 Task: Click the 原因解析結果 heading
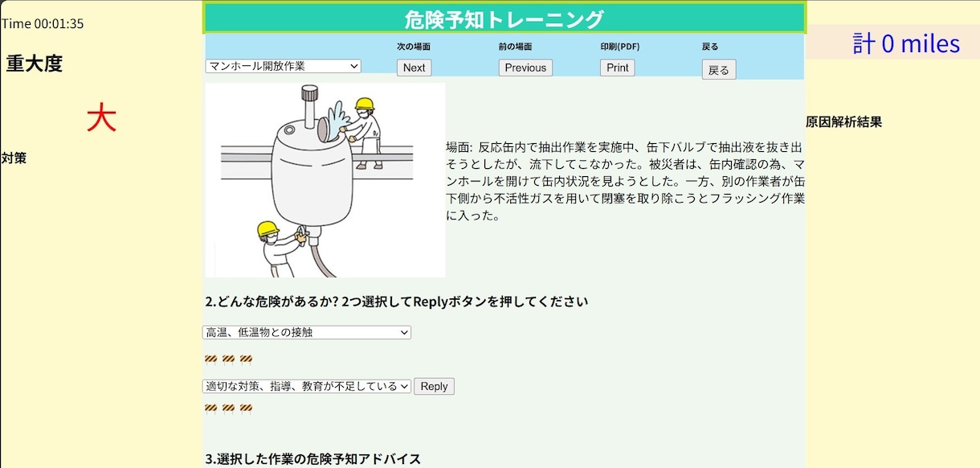pos(844,122)
